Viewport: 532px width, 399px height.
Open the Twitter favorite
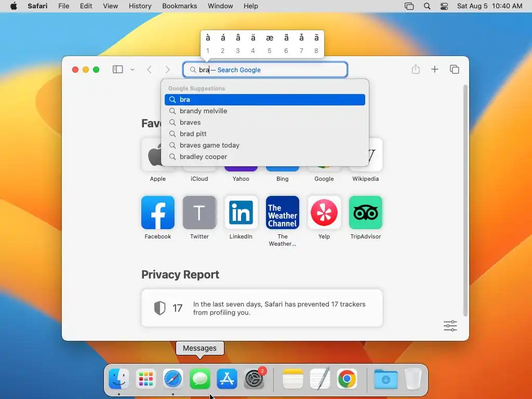tap(199, 212)
